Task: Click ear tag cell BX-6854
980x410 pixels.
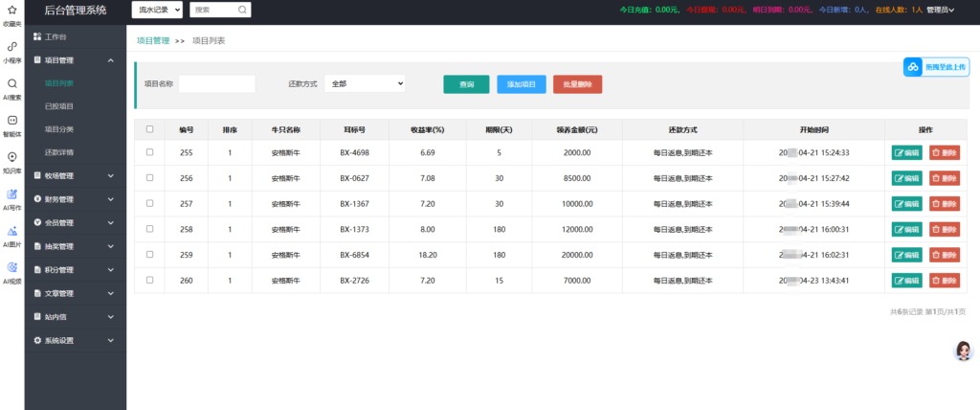Action: click(354, 255)
